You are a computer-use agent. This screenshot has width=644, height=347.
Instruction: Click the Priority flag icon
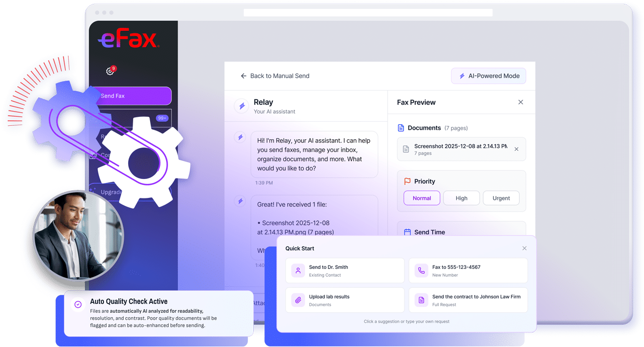click(x=407, y=181)
